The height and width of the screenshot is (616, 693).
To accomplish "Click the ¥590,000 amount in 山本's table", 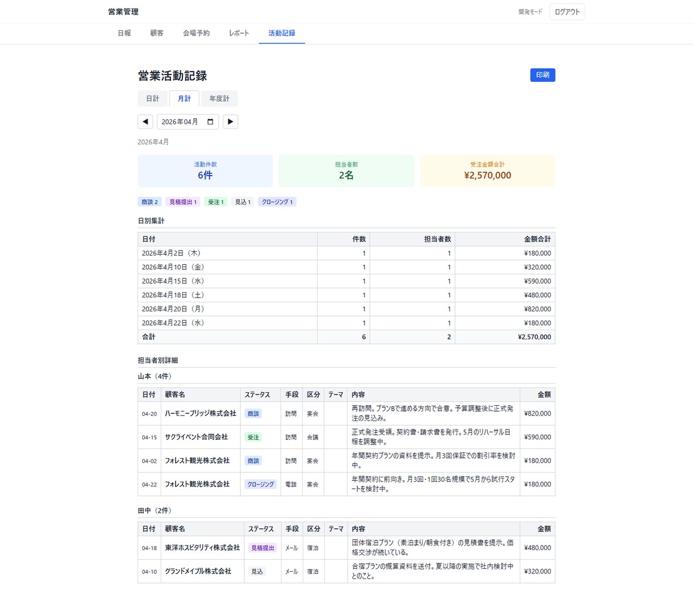I will coord(537,437).
